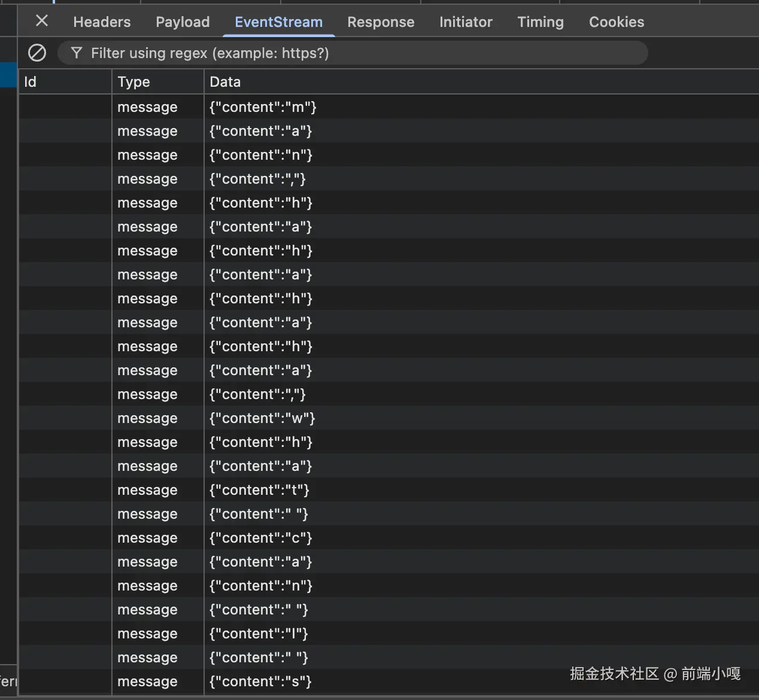The height and width of the screenshot is (700, 759).
Task: Open the Timing tab
Action: point(541,22)
